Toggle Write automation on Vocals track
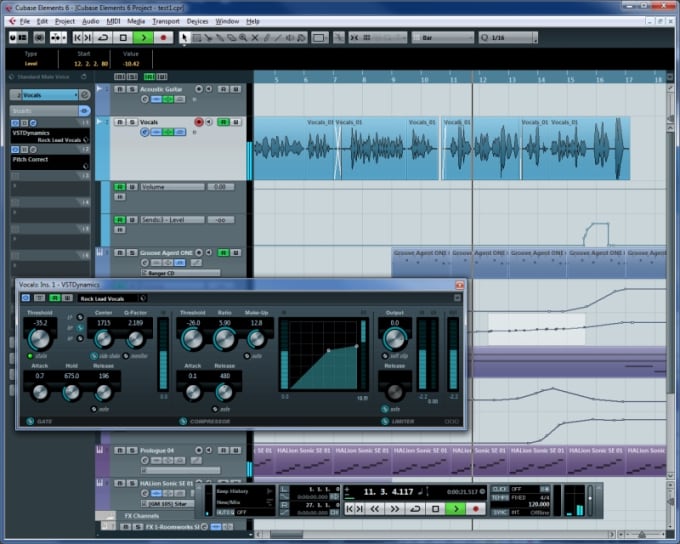 (x=236, y=122)
